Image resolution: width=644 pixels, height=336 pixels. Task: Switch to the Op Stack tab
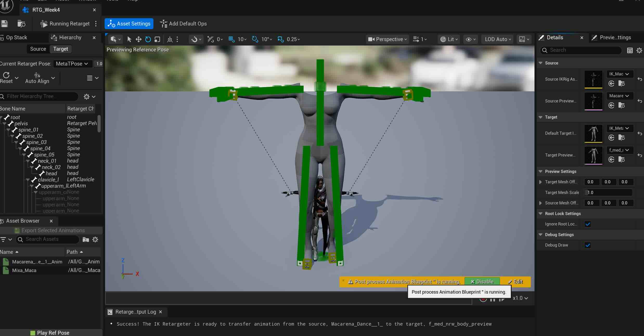click(x=16, y=37)
